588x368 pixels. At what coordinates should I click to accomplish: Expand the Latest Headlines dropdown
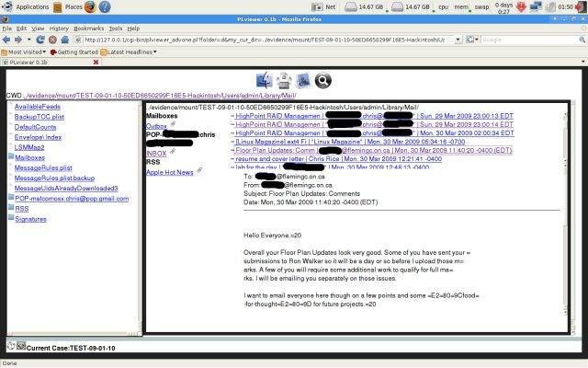155,52
